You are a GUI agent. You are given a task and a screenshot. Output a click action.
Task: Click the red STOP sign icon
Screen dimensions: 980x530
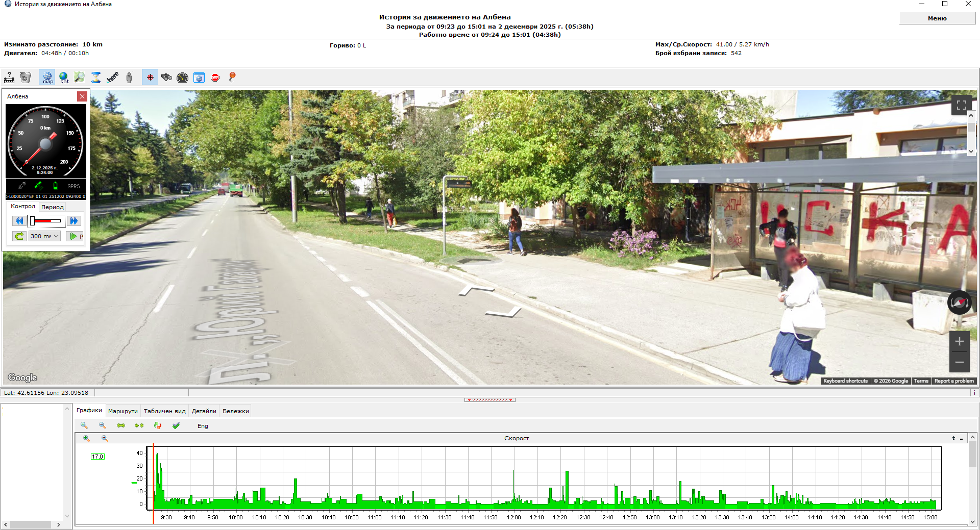coord(215,78)
